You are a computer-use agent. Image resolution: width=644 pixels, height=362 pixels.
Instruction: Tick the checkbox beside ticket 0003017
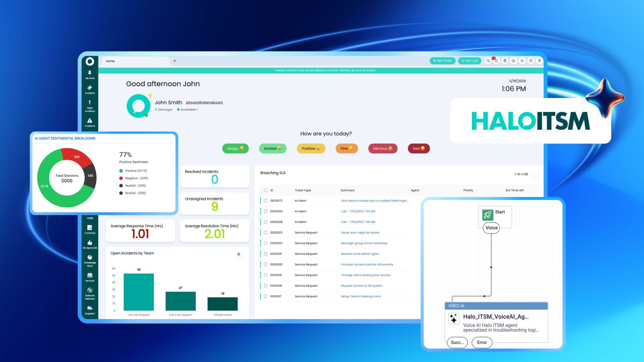(265, 296)
